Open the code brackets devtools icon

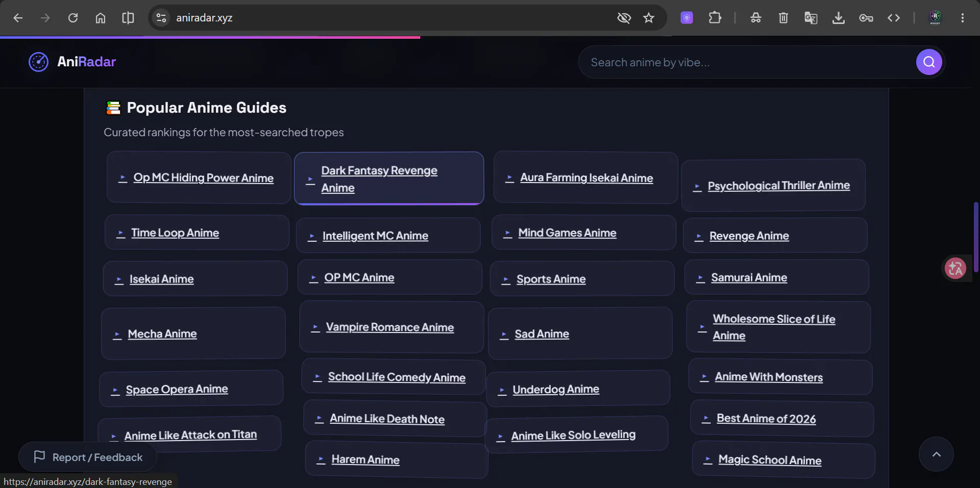(894, 18)
